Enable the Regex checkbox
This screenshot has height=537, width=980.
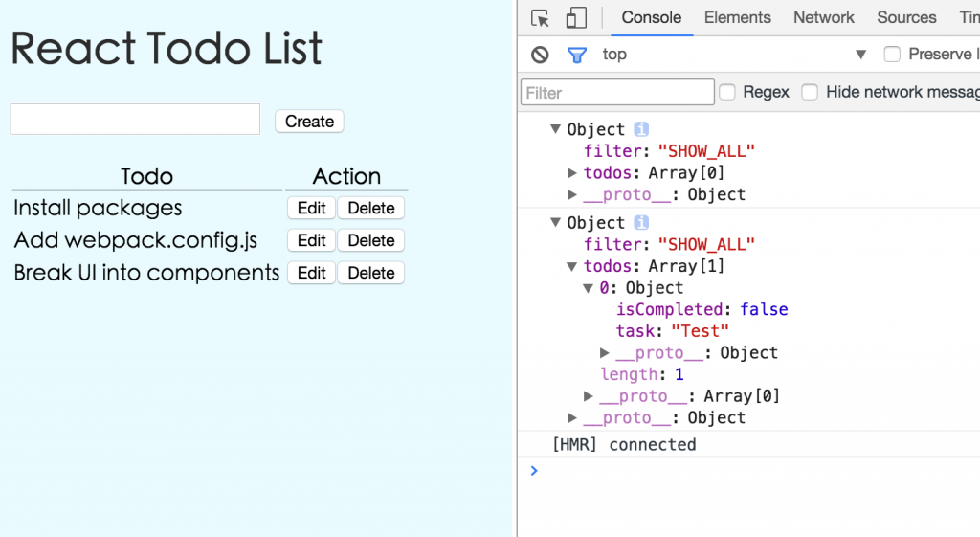[727, 92]
